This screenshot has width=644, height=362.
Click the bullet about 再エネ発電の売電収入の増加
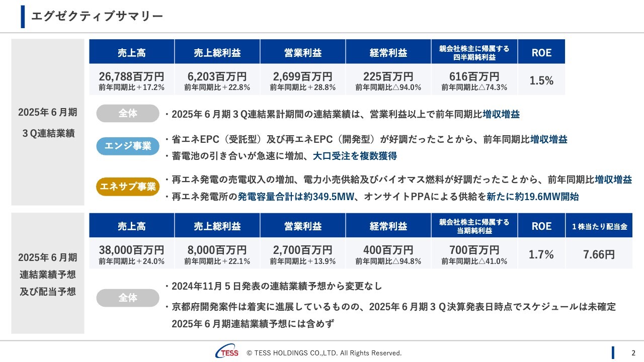pos(398,179)
